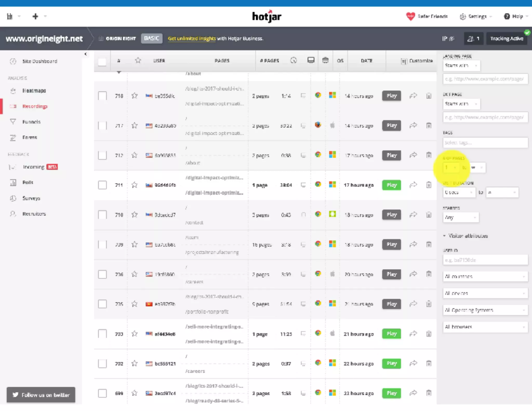The image size is (532, 411).
Task: Go to Funnels in sidebar
Action: click(x=31, y=122)
